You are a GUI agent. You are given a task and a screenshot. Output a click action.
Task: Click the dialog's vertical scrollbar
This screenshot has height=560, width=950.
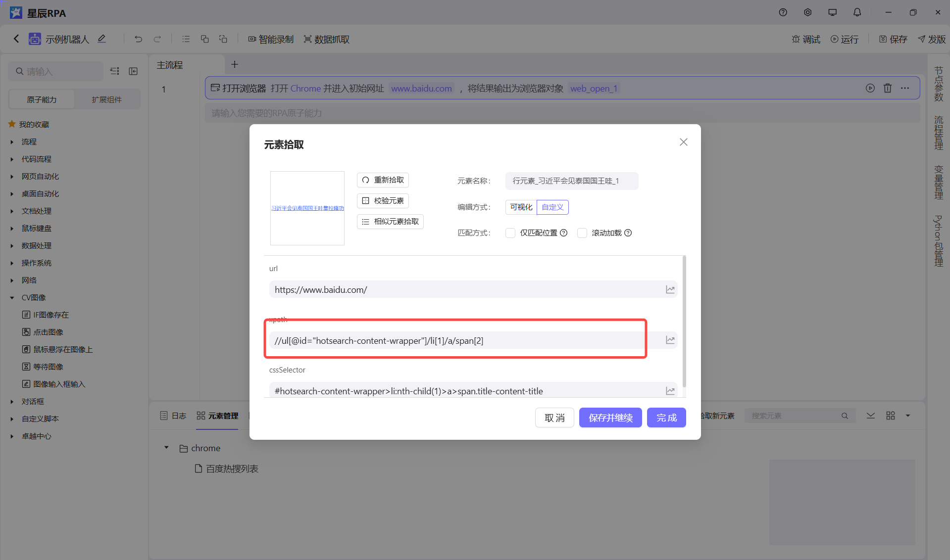684,322
